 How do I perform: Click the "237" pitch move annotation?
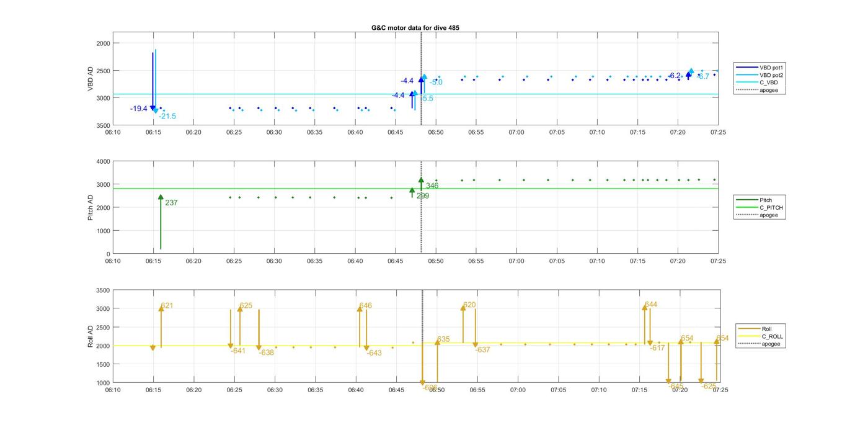point(171,202)
